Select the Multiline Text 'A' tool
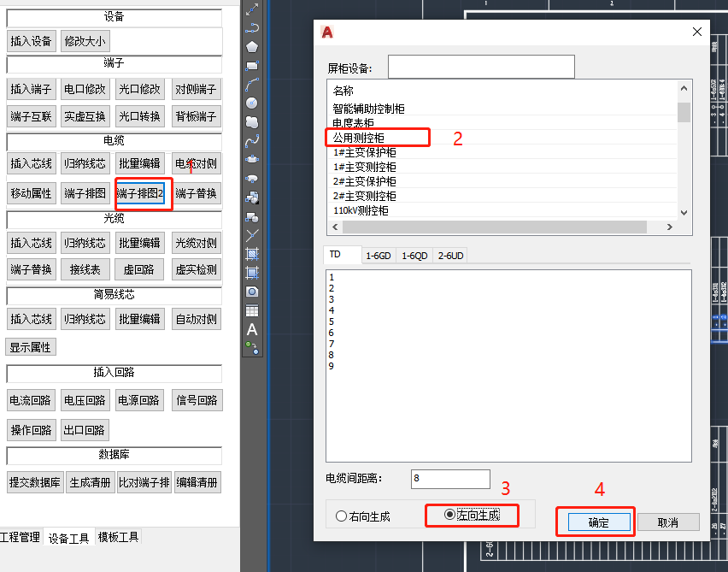The height and width of the screenshot is (572, 728). tap(252, 329)
